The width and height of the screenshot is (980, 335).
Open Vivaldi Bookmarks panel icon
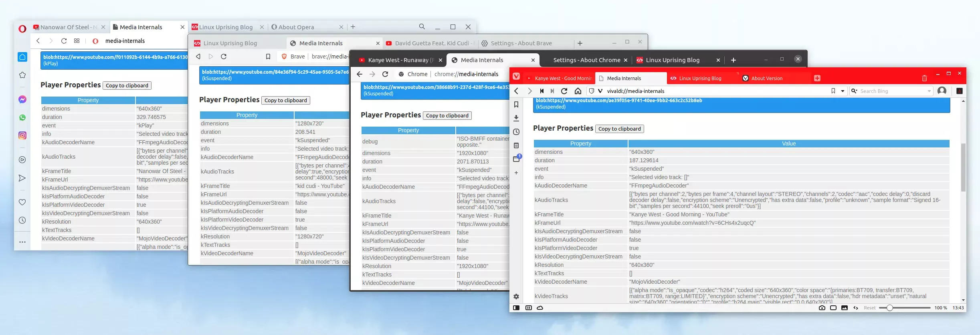pos(516,105)
